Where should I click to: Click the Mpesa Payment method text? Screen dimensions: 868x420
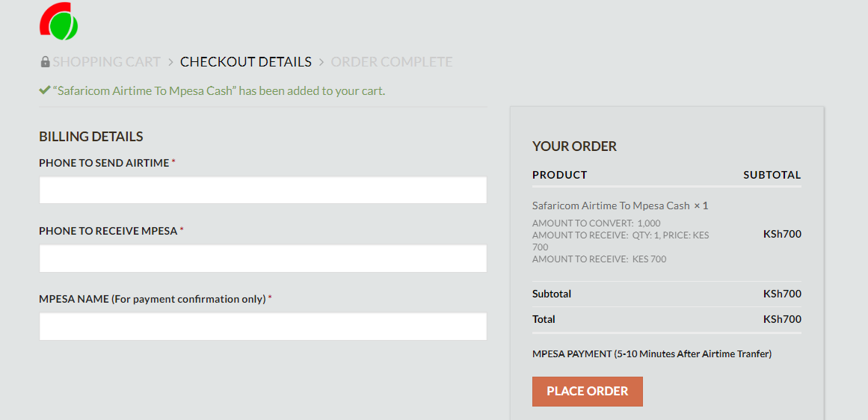(652, 353)
